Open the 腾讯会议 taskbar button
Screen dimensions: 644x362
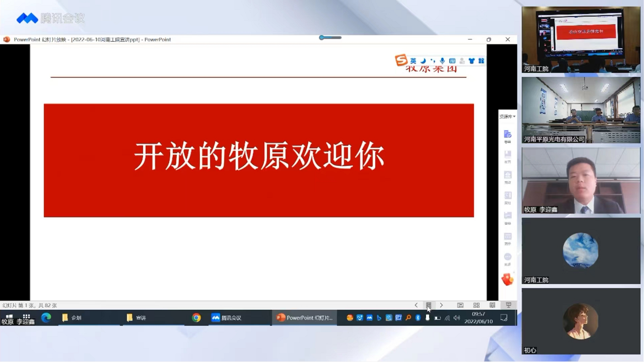(227, 318)
